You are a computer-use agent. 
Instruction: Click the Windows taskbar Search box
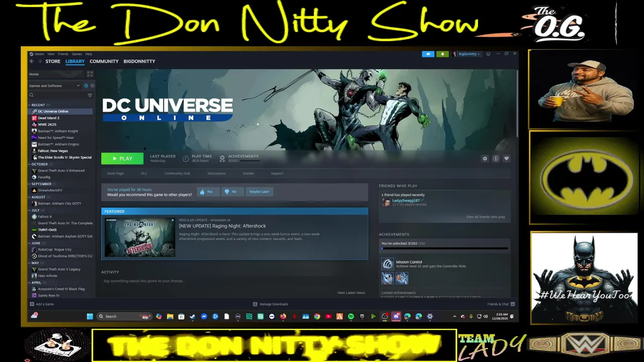(x=124, y=316)
